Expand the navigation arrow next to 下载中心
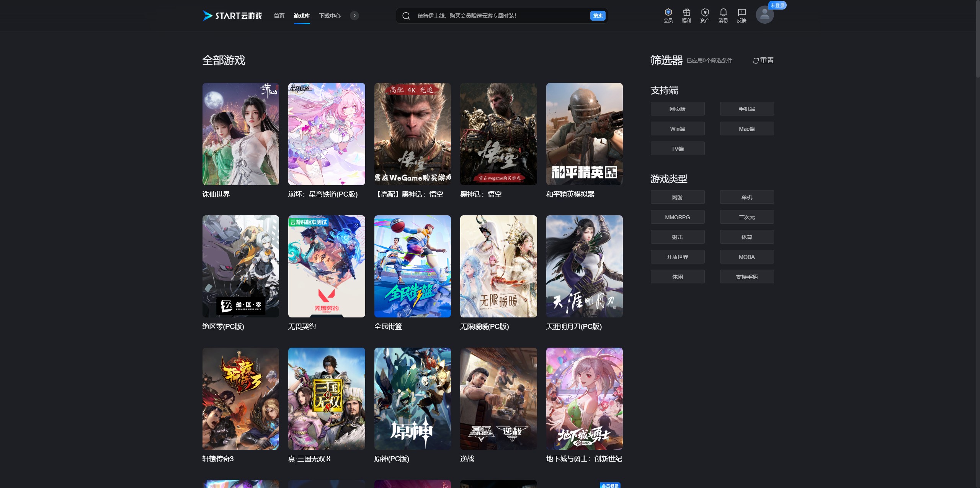 [x=354, y=16]
